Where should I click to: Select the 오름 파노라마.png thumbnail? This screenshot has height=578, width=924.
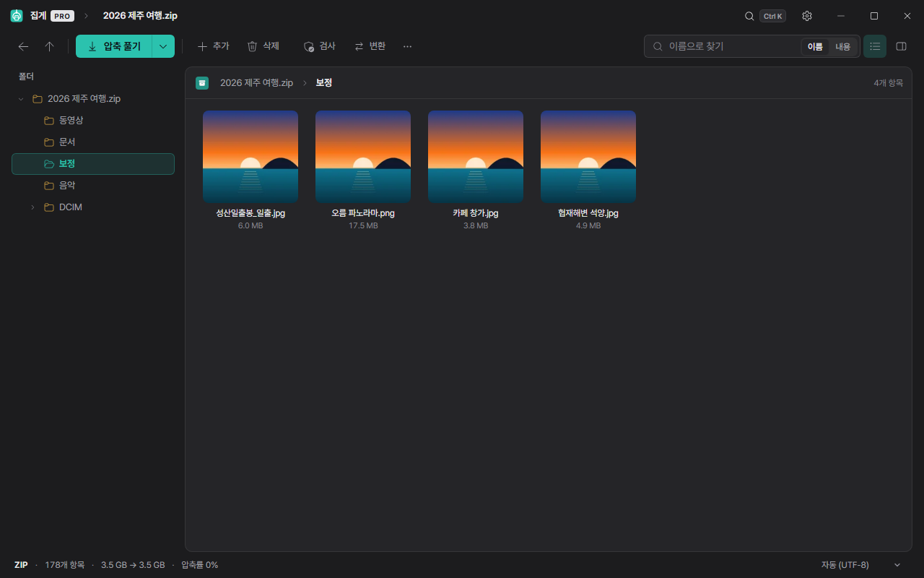click(363, 156)
